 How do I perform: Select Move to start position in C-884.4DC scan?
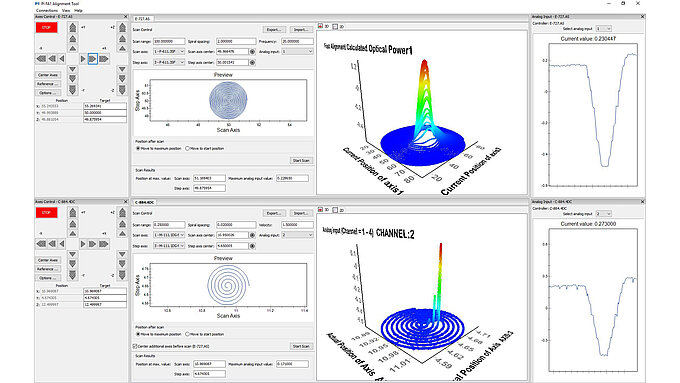[187, 334]
